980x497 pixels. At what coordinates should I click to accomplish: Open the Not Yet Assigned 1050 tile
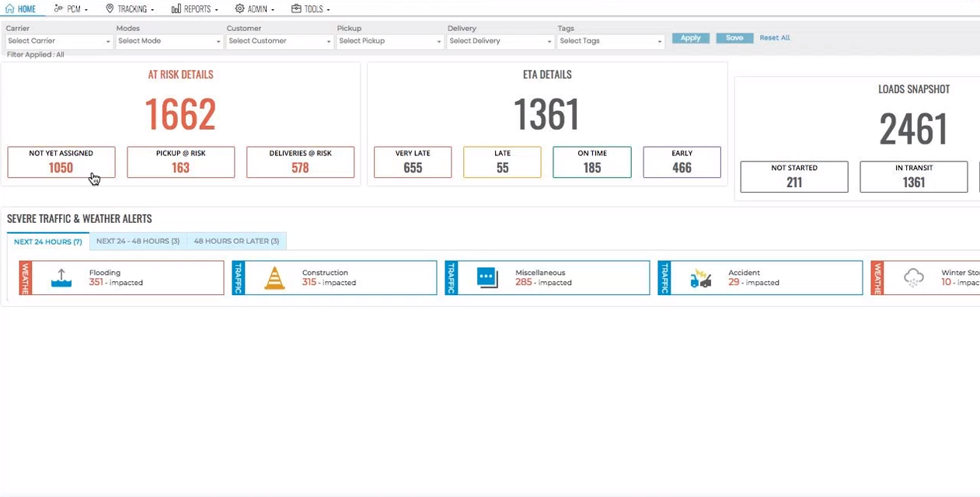tap(61, 162)
